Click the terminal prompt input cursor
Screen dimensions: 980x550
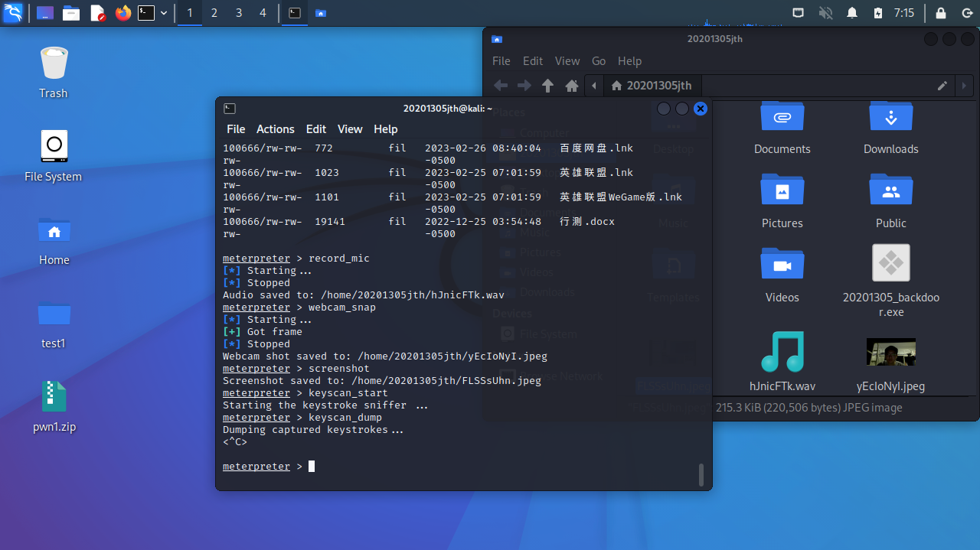click(x=312, y=467)
